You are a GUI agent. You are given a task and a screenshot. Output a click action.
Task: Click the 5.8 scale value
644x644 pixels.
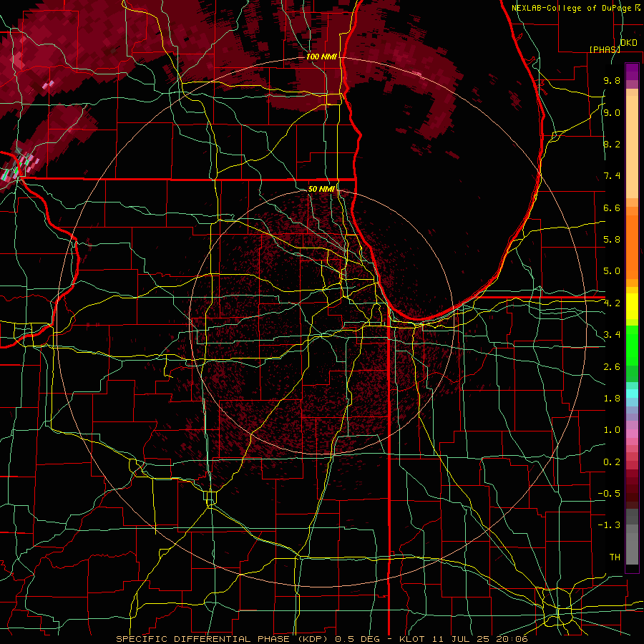[x=612, y=240]
